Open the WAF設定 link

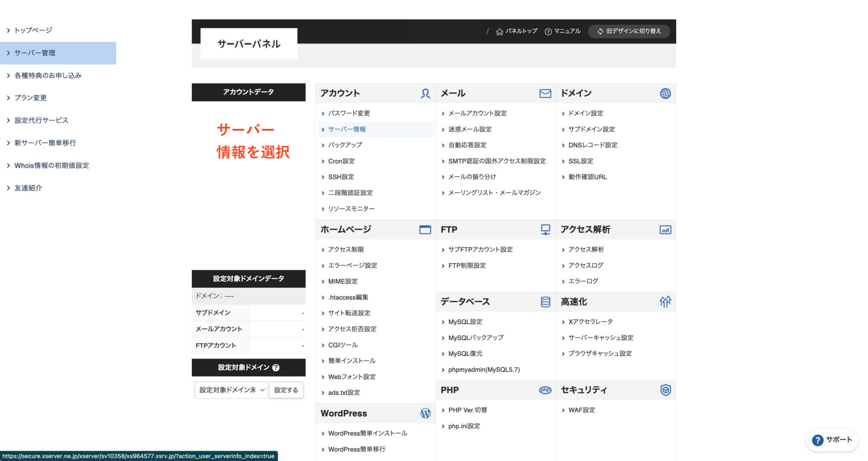pos(581,410)
